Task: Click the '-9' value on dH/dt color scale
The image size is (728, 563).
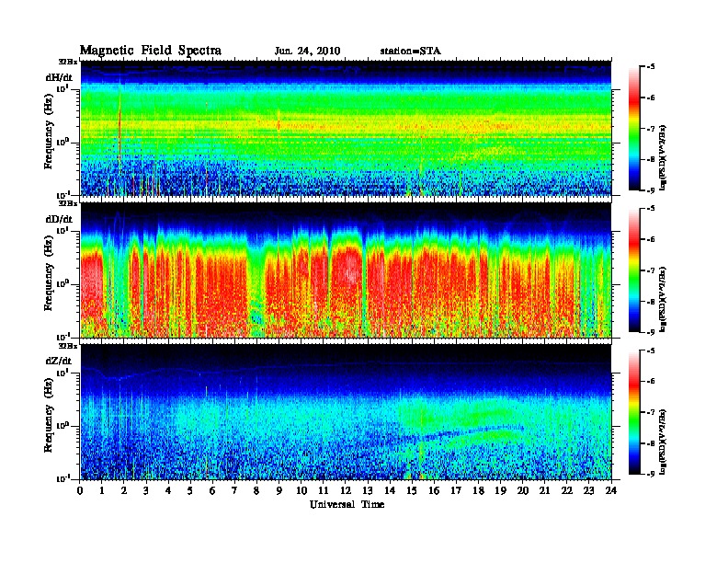Action: pyautogui.click(x=651, y=190)
